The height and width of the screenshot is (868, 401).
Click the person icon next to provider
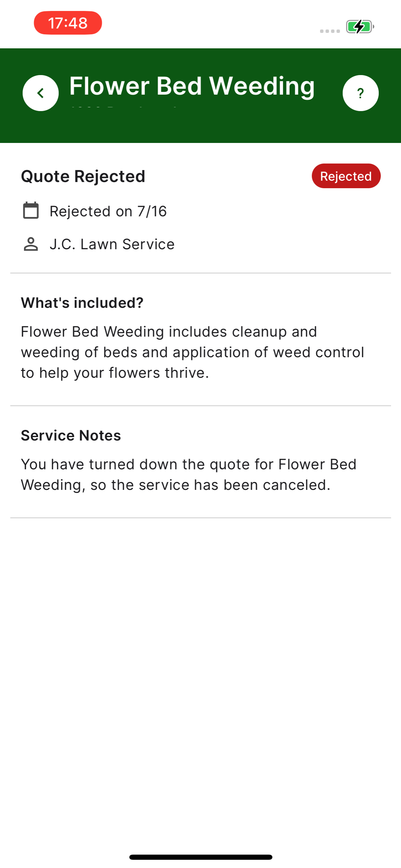pyautogui.click(x=31, y=244)
